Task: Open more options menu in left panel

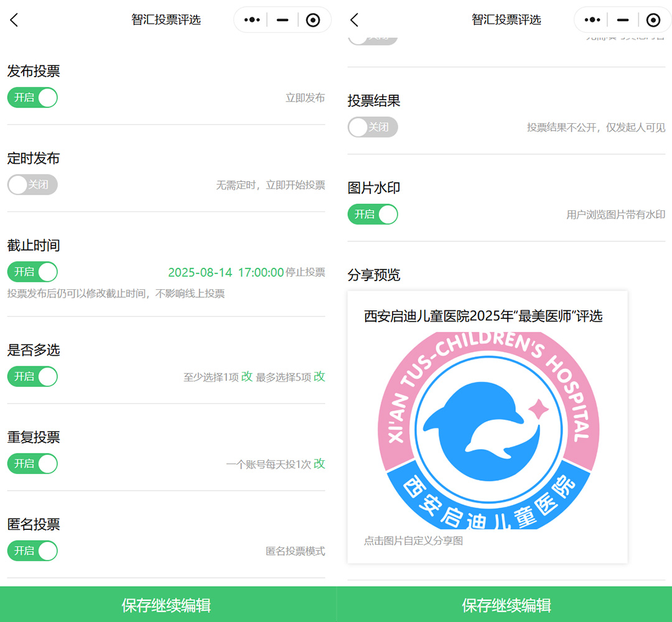Action: click(251, 20)
